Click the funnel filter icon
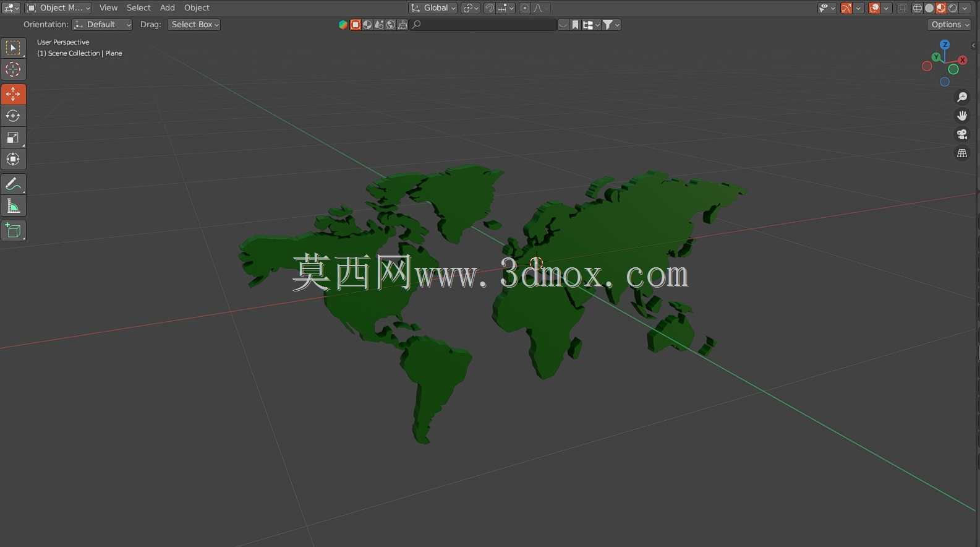980x547 pixels. [x=611, y=25]
